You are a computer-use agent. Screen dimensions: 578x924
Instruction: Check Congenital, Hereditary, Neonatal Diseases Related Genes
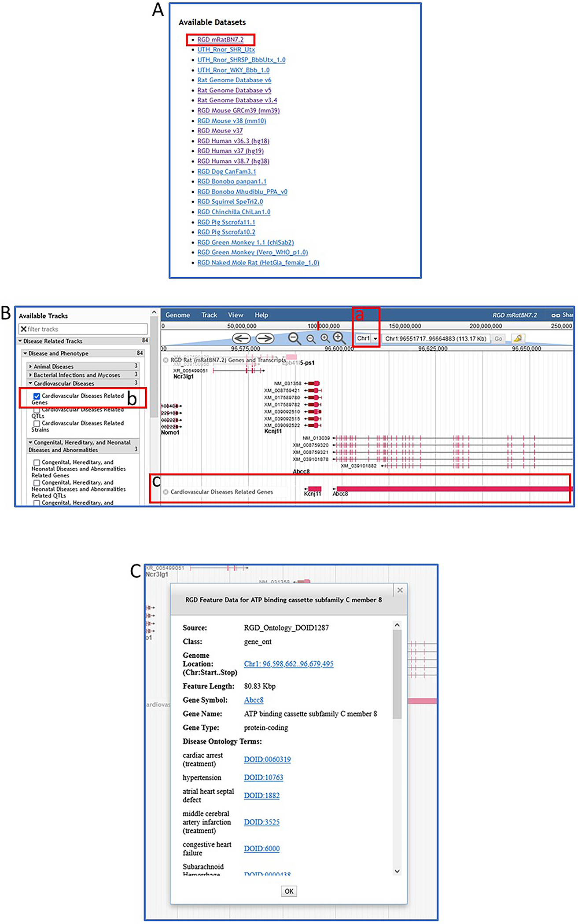[x=37, y=462]
